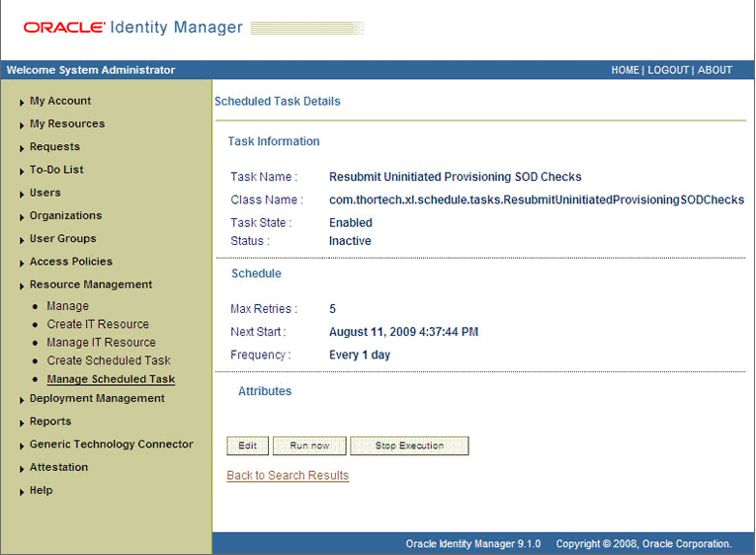Open Organizations menu item

65,215
